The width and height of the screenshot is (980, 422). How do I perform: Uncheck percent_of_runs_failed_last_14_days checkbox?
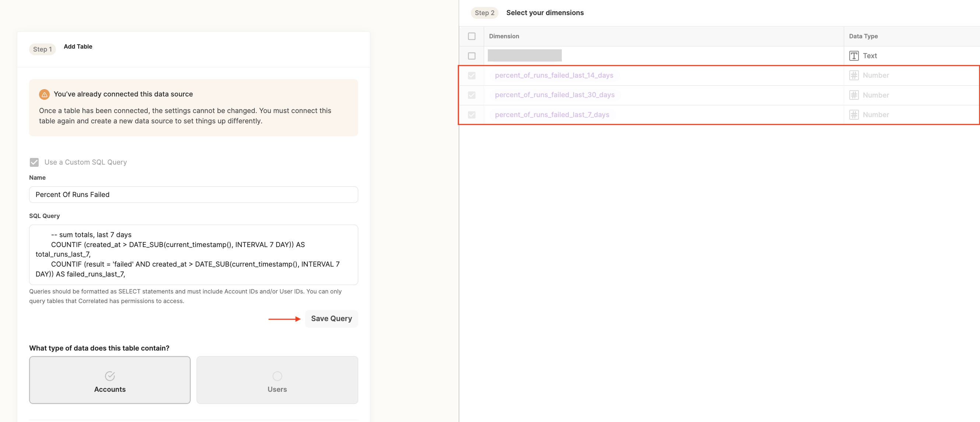[471, 75]
